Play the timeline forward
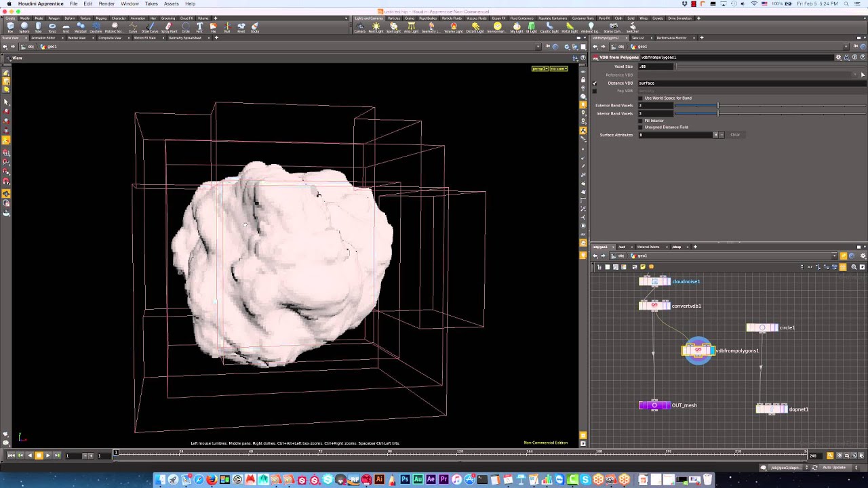The height and width of the screenshot is (488, 868). (47, 455)
